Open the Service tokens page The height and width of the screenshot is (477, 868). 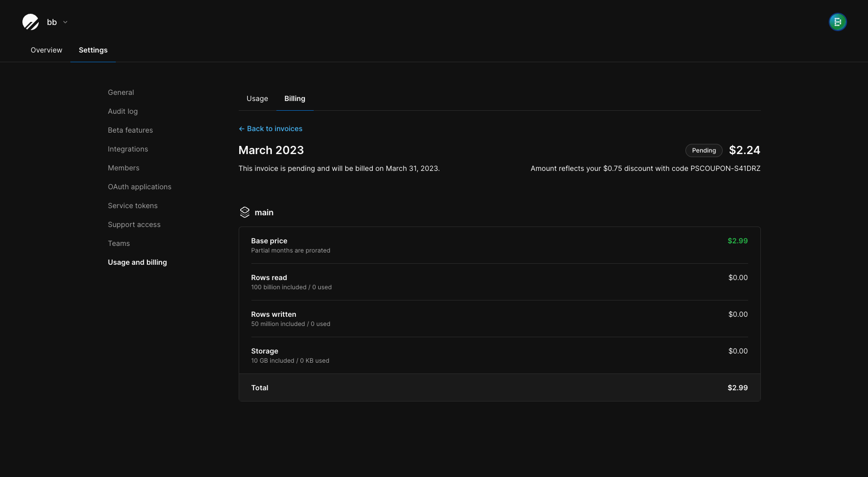coord(132,206)
